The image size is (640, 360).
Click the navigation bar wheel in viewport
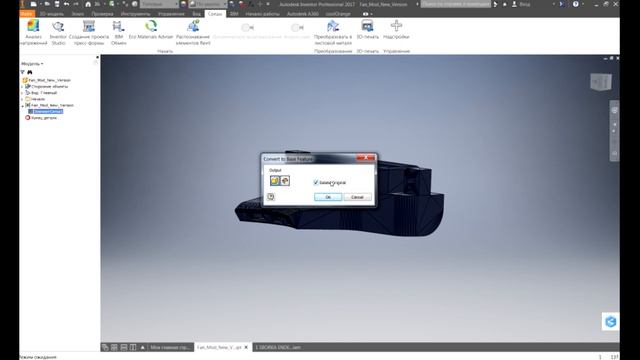[614, 111]
